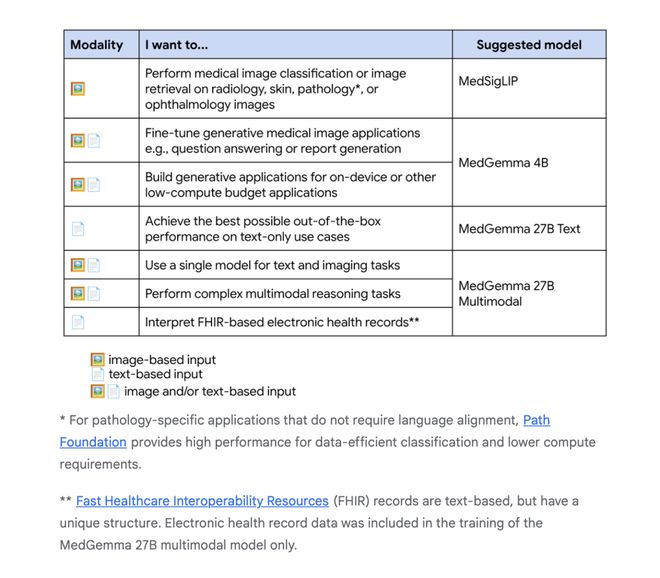Click text icon in FHIR-based records row
Screen dimensions: 660x578
[78, 322]
